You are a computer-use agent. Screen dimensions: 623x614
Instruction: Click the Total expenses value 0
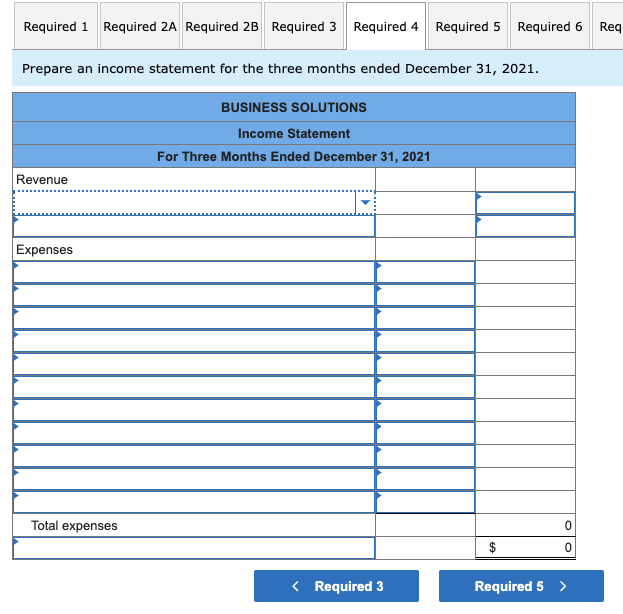pyautogui.click(x=568, y=525)
